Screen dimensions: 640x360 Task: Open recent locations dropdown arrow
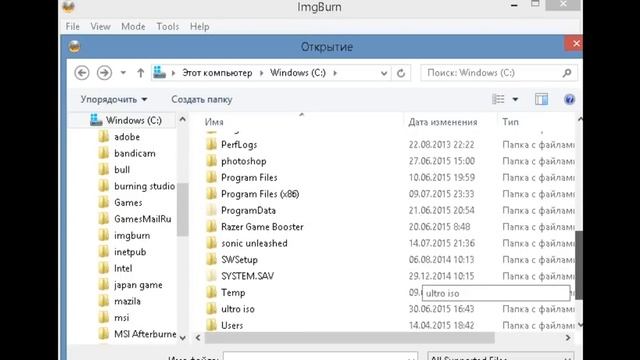pyautogui.click(x=123, y=73)
